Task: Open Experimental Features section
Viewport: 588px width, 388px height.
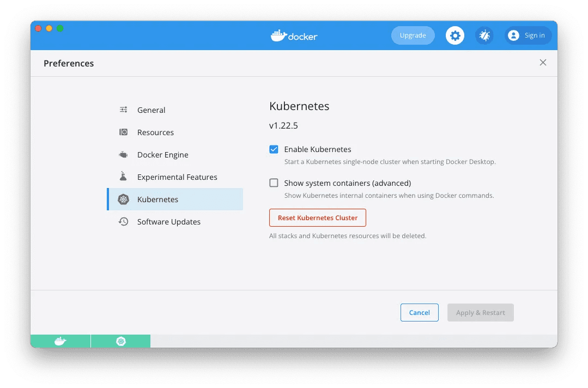Action: tap(177, 177)
